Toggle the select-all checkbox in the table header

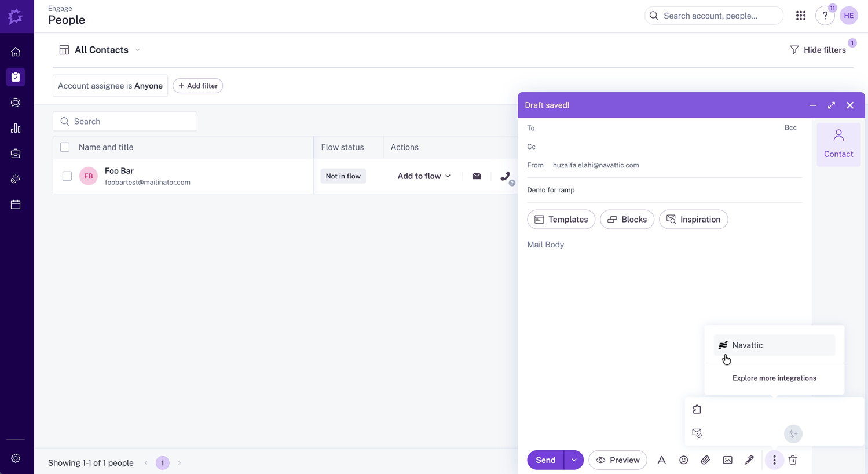click(x=64, y=147)
